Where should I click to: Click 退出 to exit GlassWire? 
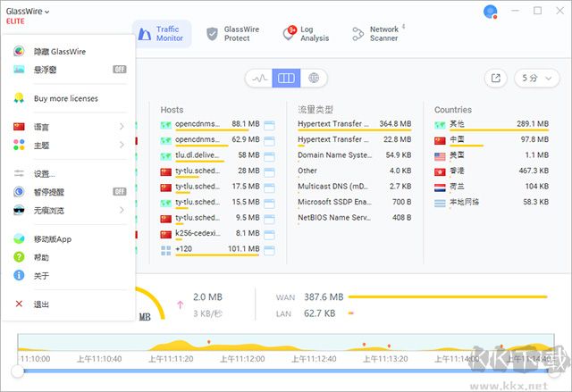click(41, 304)
